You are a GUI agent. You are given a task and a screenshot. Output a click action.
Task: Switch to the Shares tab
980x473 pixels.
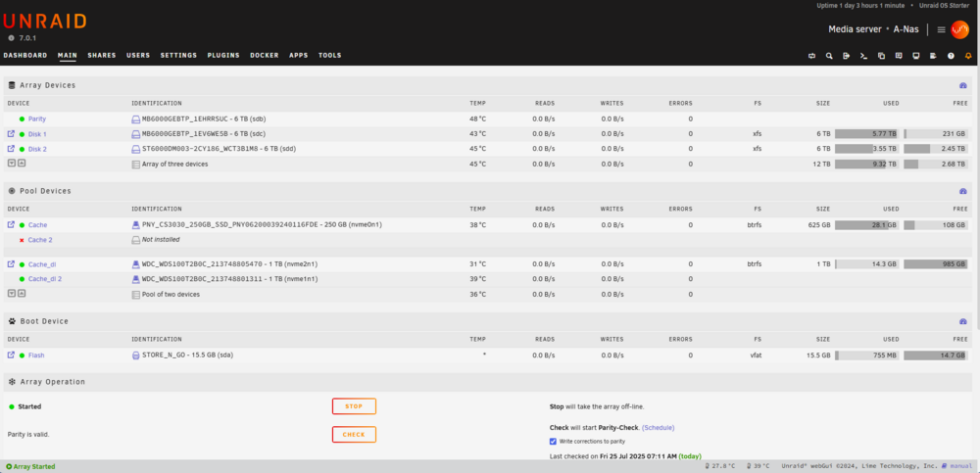[x=102, y=56]
